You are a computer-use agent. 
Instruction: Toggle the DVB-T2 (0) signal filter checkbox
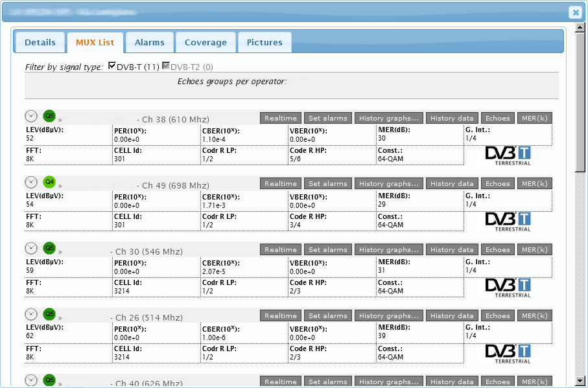click(x=165, y=66)
